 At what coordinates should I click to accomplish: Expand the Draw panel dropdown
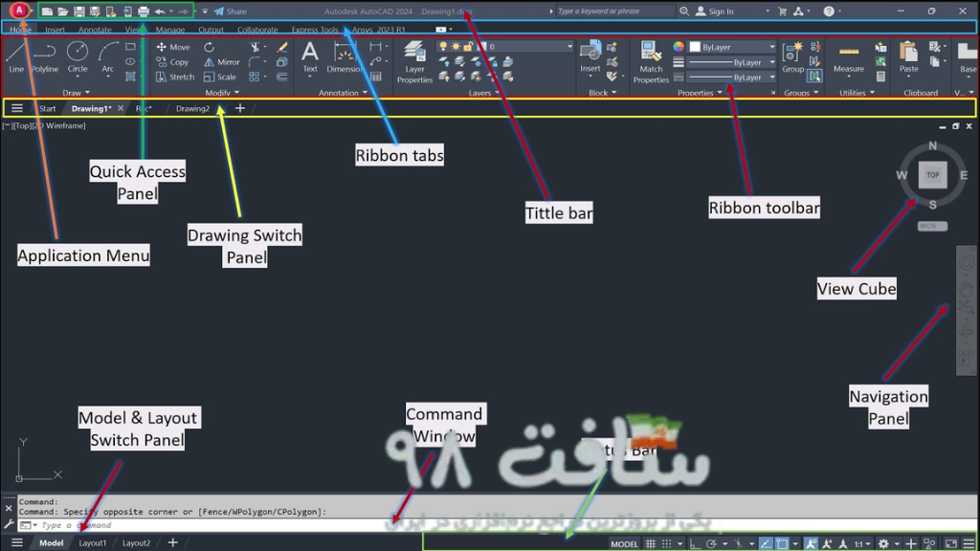77,93
